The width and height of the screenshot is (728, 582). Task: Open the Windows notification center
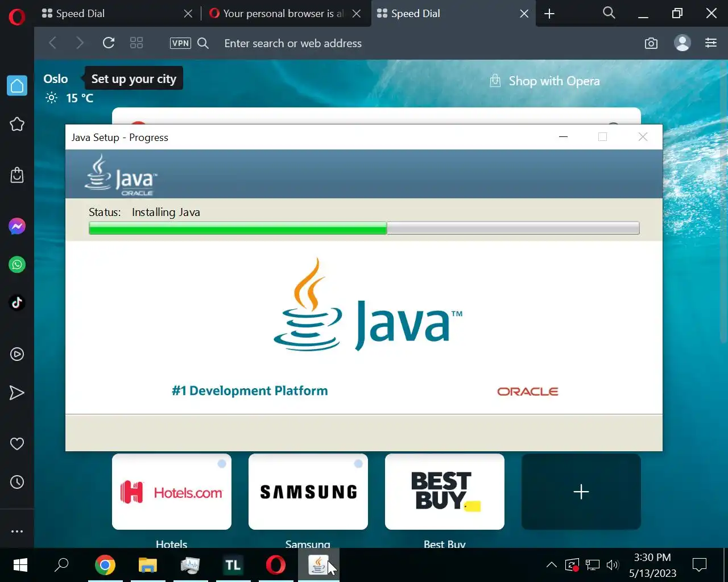pyautogui.click(x=700, y=565)
